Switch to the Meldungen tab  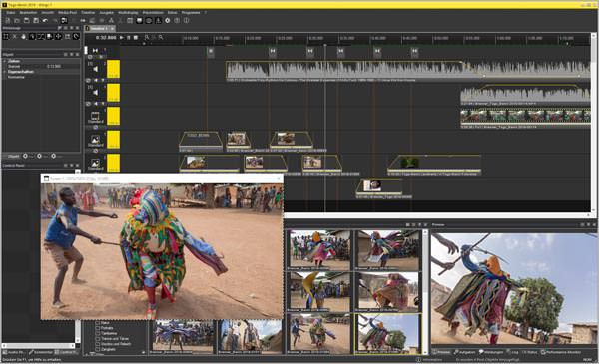pos(491,352)
